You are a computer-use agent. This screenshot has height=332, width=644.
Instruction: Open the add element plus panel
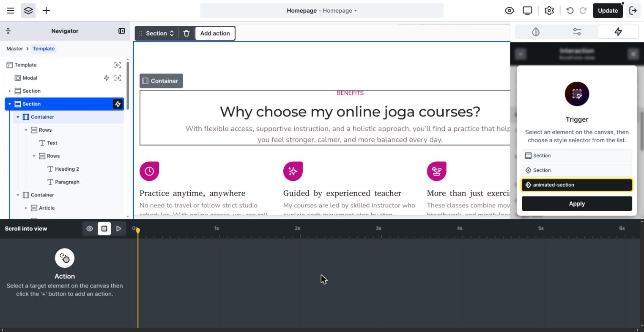[46, 11]
